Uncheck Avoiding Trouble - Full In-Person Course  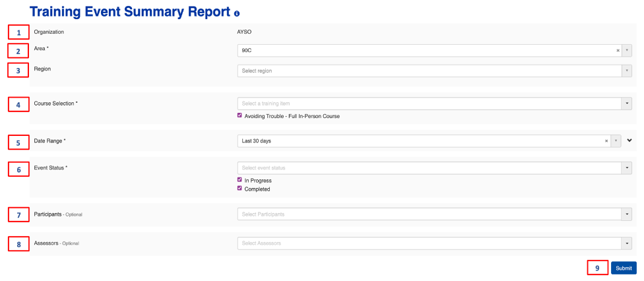pos(240,115)
